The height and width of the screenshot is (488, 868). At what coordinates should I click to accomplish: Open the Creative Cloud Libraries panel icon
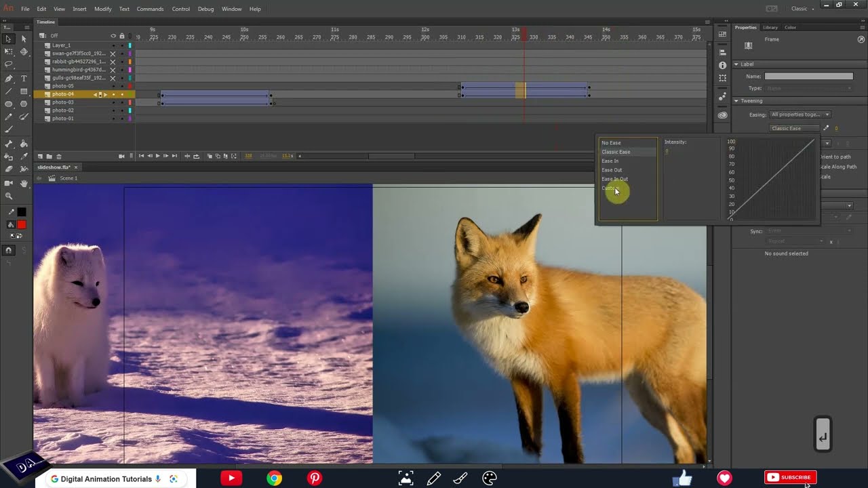(x=722, y=115)
